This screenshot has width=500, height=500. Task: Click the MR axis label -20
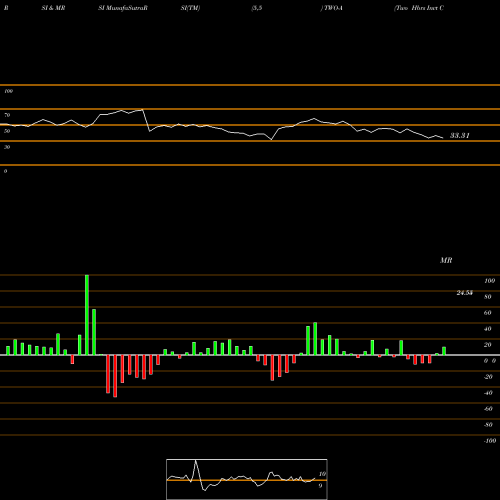[488, 377]
